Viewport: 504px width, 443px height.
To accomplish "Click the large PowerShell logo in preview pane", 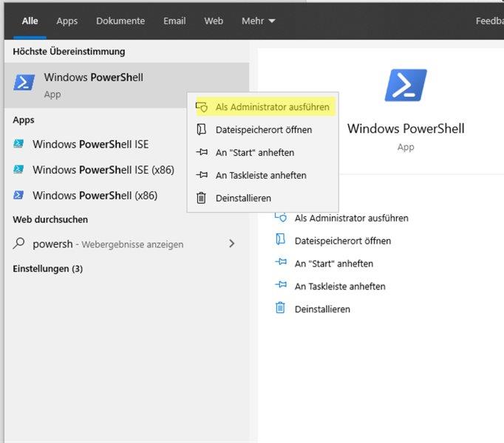I will (406, 85).
